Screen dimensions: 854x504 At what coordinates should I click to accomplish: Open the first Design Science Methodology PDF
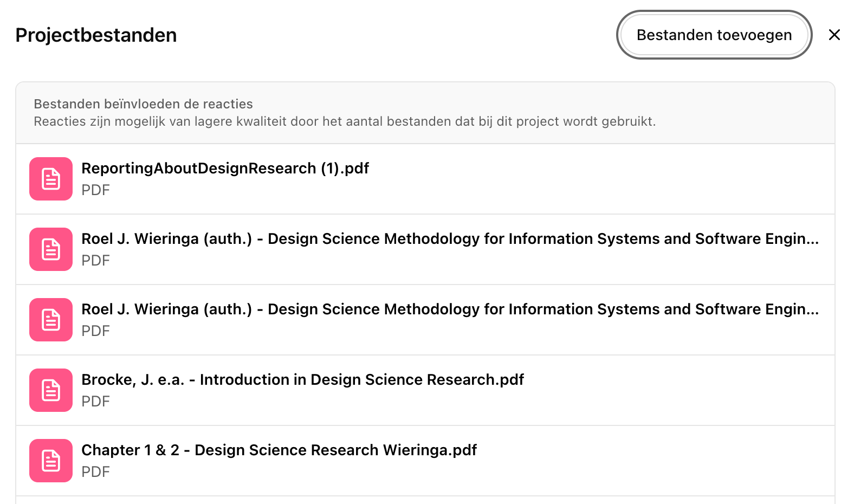pyautogui.click(x=379, y=238)
